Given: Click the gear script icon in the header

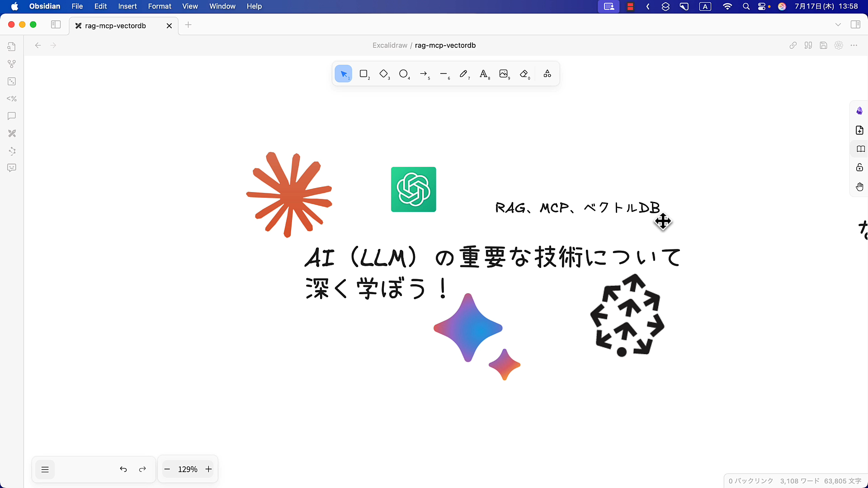Looking at the screenshot, I should pyautogui.click(x=839, y=45).
